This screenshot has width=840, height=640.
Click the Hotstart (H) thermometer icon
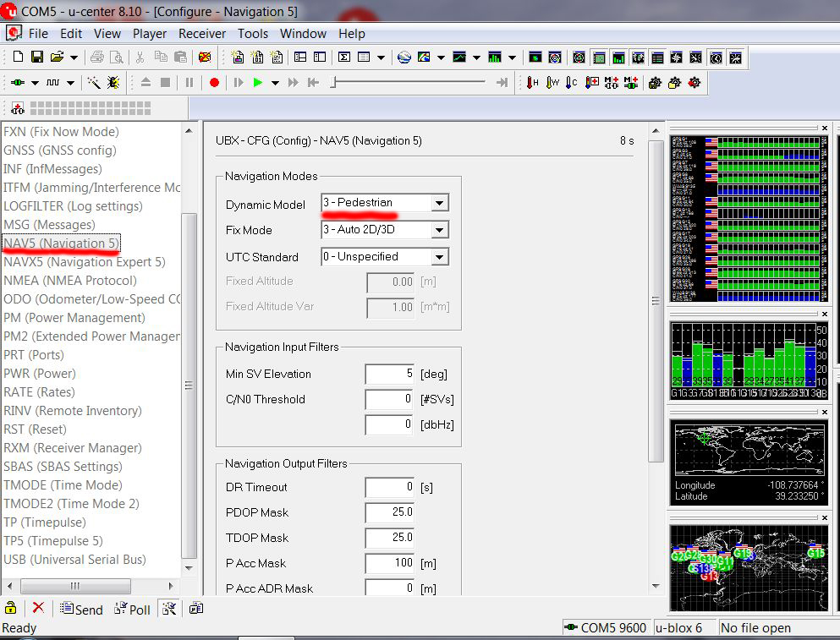pos(532,83)
